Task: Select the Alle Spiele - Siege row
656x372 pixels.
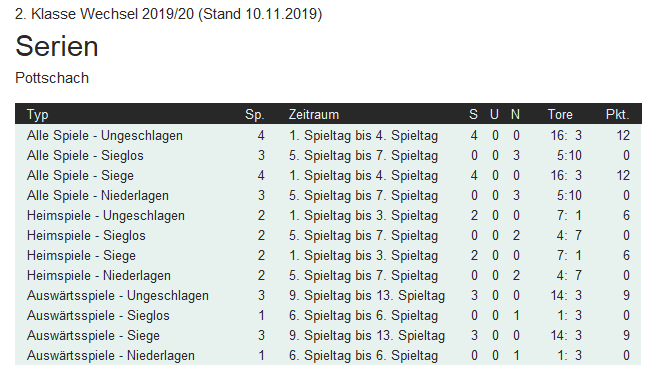Action: pyautogui.click(x=328, y=176)
